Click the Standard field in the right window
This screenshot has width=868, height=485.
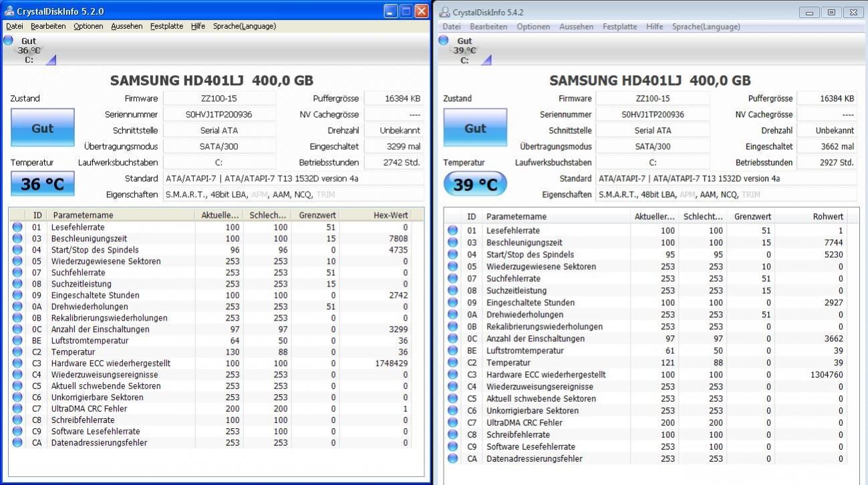click(x=726, y=178)
